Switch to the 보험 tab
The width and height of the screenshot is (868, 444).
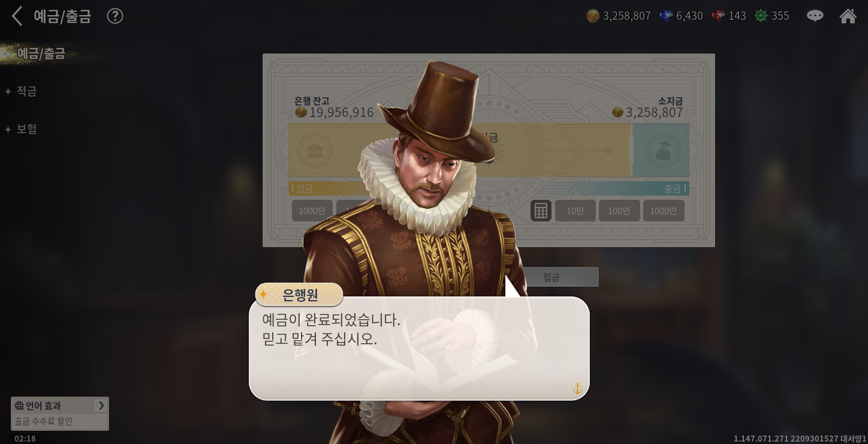[26, 129]
